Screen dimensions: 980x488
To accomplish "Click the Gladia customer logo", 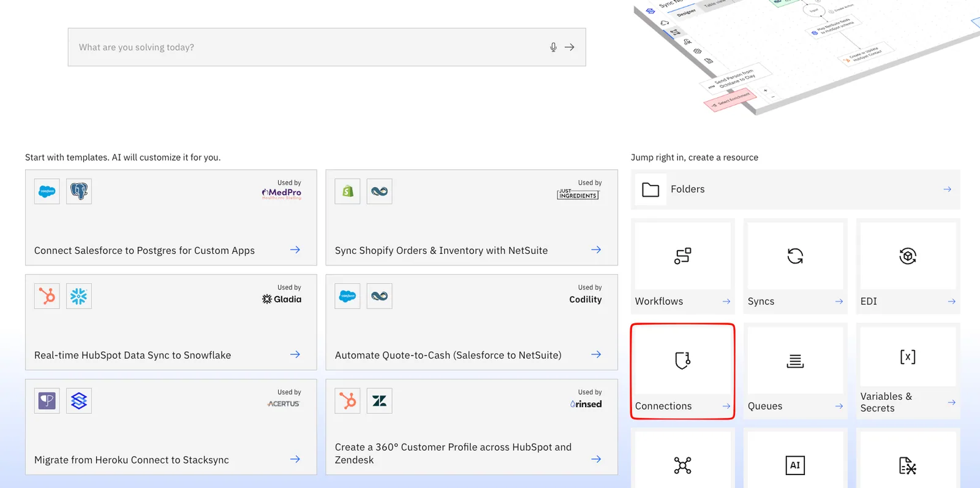I will coord(282,299).
